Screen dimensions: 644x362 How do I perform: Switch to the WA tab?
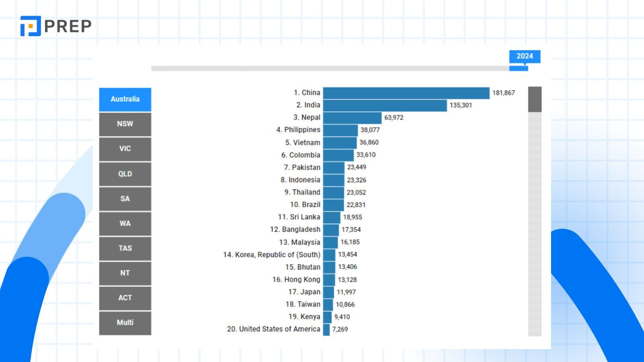125,224
